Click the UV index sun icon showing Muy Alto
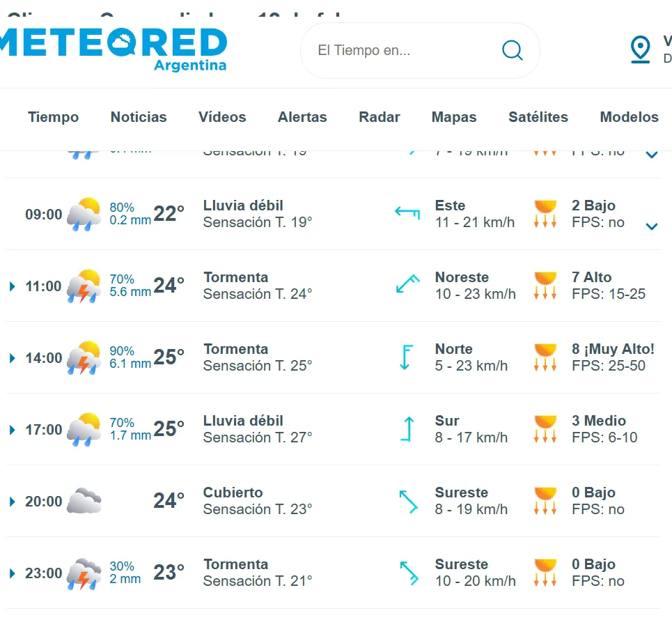Screen dimensions: 672x620 (544, 356)
